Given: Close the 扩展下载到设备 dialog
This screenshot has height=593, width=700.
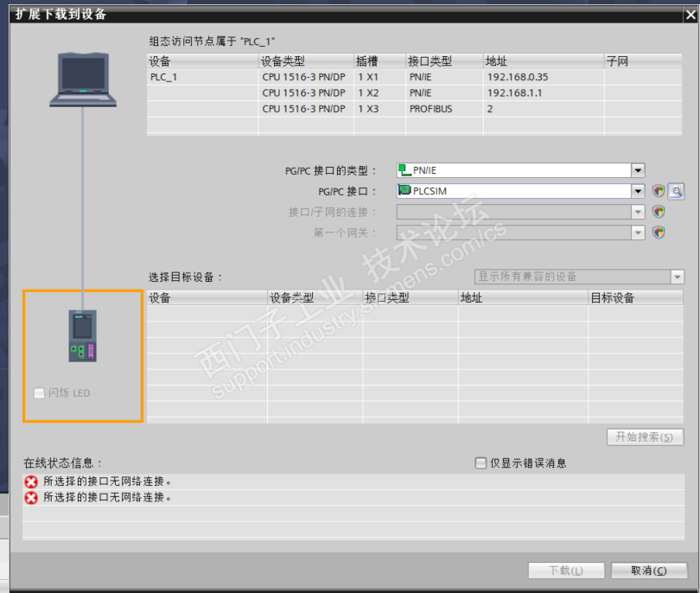Looking at the screenshot, I should click(690, 15).
